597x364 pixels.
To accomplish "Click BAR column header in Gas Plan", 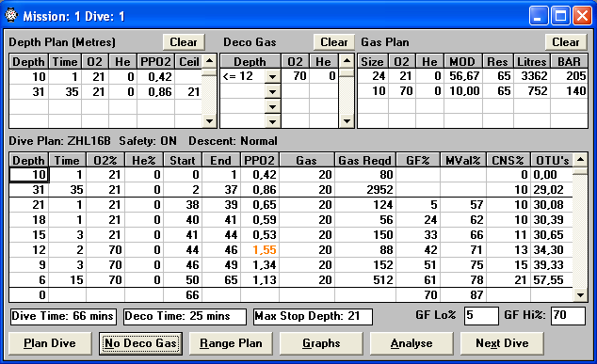I will pos(569,62).
